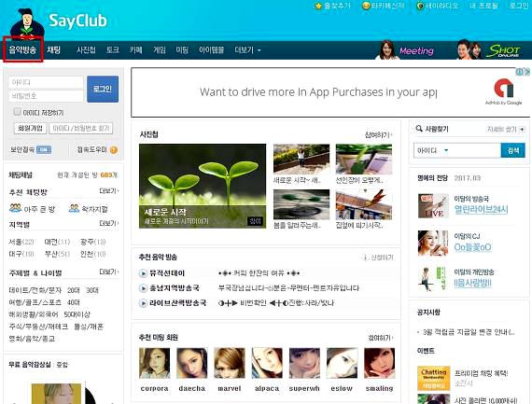Close the ad with the X icon
The image size is (532, 404).
click(527, 72)
